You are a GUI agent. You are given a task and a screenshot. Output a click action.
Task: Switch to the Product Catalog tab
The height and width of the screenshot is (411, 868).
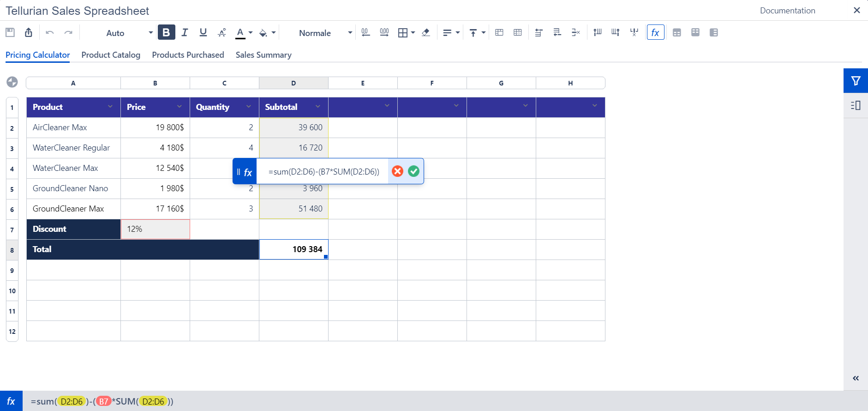tap(111, 55)
